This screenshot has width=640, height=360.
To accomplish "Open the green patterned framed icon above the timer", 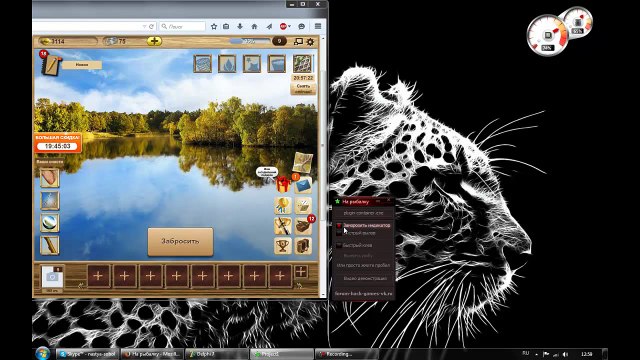I will pyautogui.click(x=302, y=64).
